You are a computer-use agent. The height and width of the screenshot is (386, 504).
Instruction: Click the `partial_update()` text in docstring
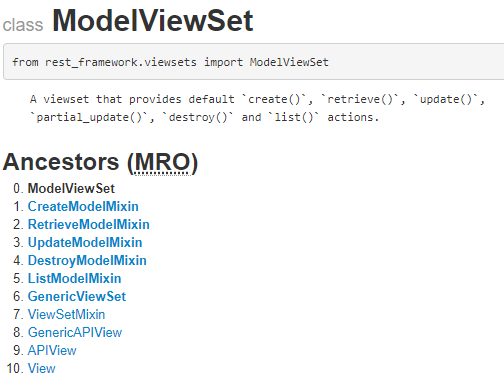[89, 117]
